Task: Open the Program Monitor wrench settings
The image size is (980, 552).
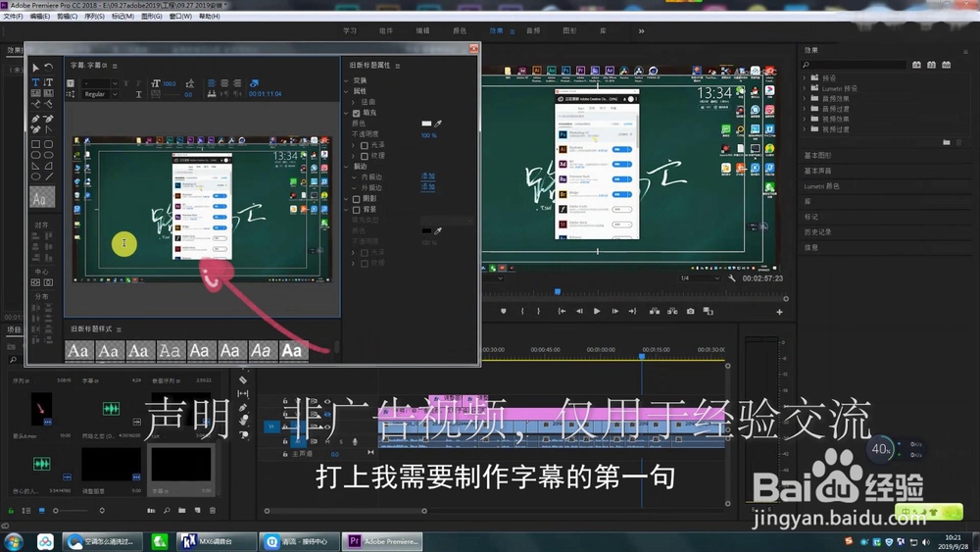Action: point(732,278)
